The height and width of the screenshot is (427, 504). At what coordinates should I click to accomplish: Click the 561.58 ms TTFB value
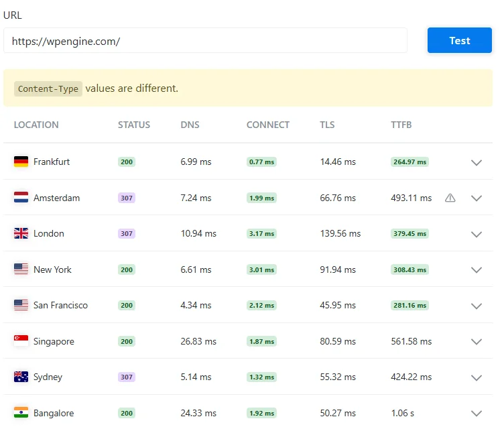pos(411,341)
